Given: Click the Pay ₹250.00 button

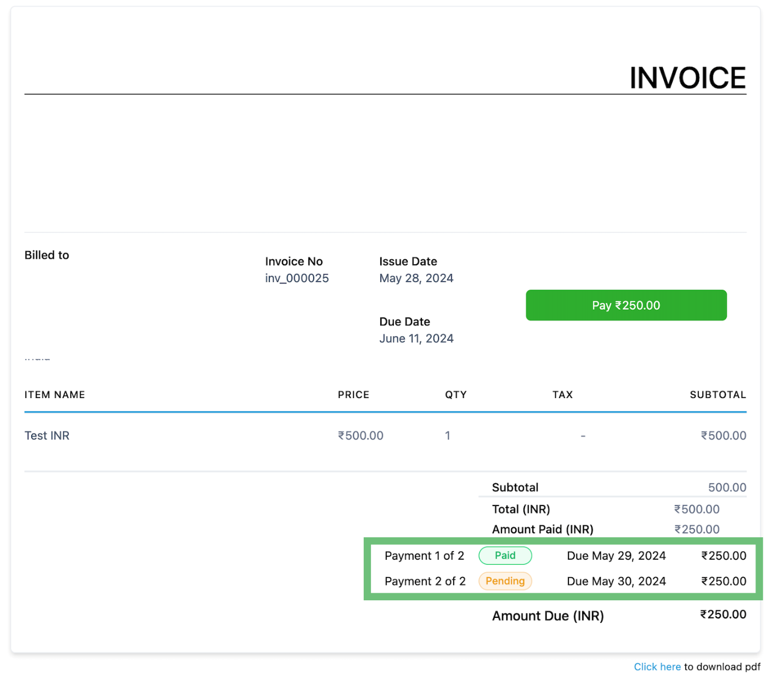Looking at the screenshot, I should [x=626, y=305].
